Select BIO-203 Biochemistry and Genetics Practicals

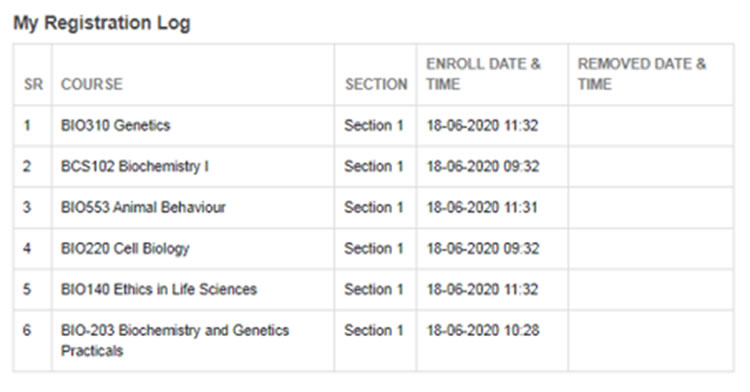pyautogui.click(x=175, y=340)
